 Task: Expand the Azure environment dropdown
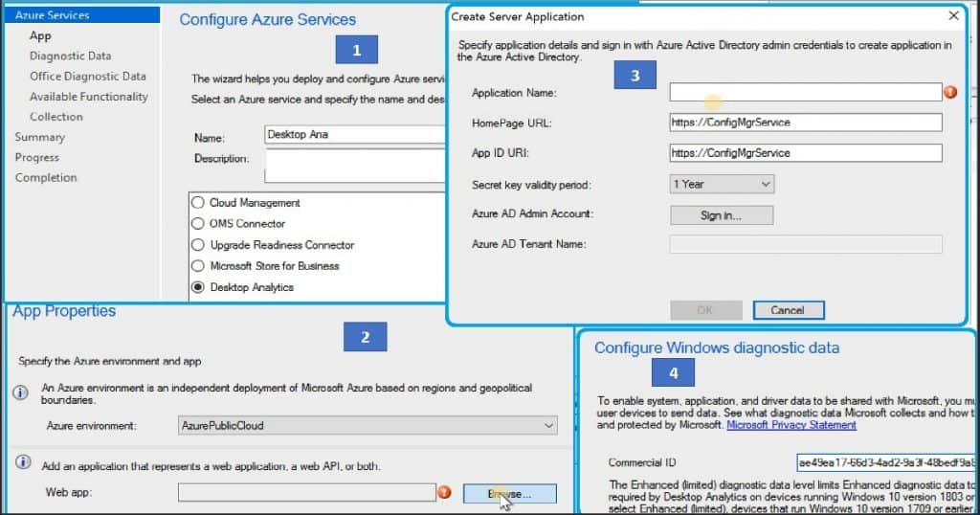[x=367, y=426]
